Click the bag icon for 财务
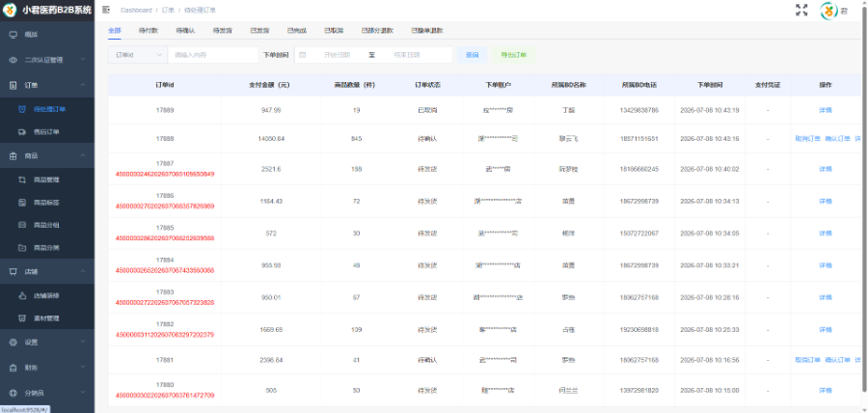Viewport: 868px width, 413px height. (x=14, y=367)
